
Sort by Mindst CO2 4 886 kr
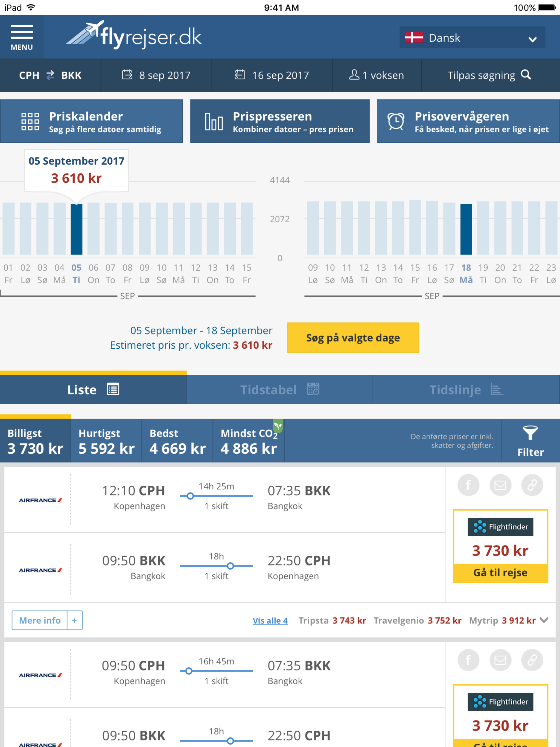click(x=249, y=441)
